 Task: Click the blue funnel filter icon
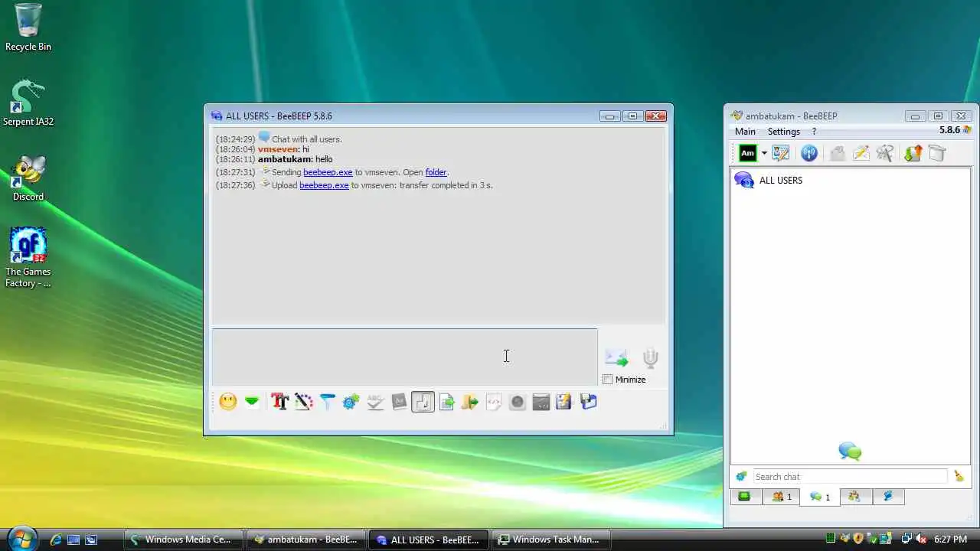pos(328,402)
